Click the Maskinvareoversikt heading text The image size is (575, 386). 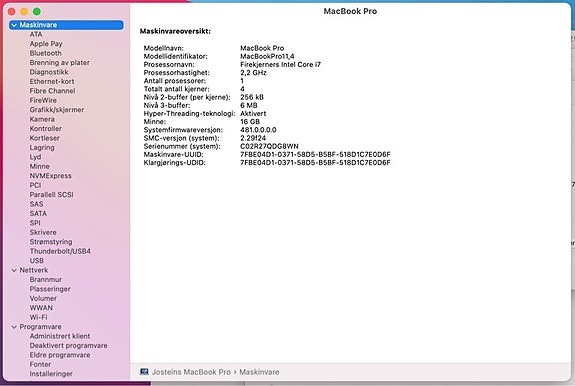175,32
